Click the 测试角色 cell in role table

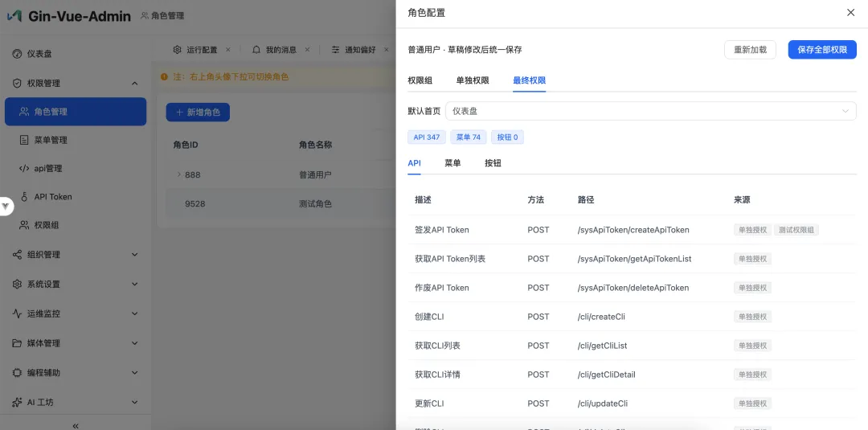tap(315, 203)
